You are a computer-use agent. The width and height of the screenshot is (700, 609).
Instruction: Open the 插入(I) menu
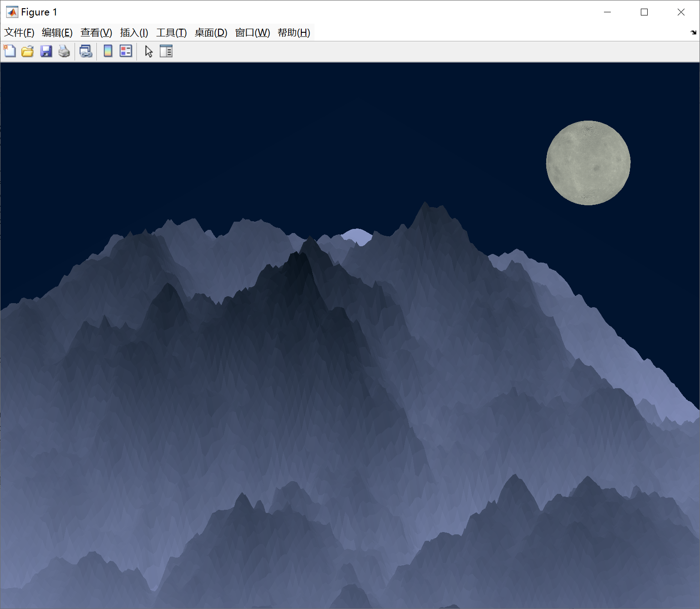pos(134,33)
